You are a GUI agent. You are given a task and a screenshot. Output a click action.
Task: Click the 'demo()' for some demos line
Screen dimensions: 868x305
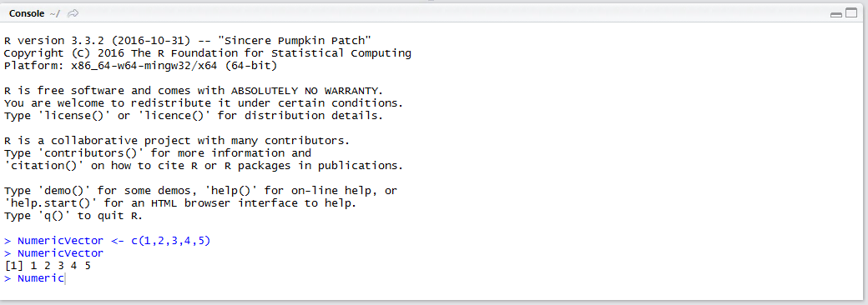tap(200, 191)
